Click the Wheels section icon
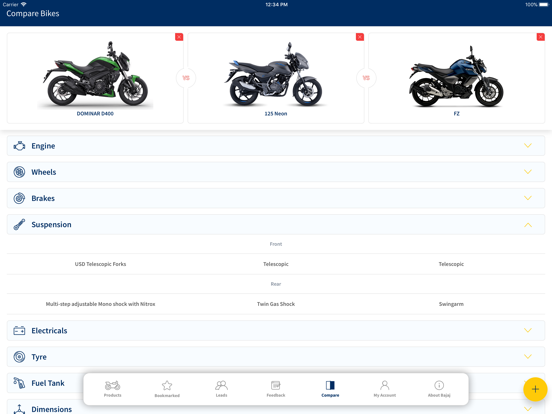 point(19,172)
